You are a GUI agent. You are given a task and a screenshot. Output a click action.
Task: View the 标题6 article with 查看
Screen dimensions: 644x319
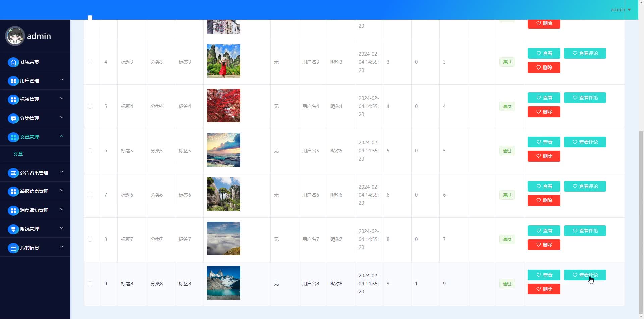(x=544, y=186)
